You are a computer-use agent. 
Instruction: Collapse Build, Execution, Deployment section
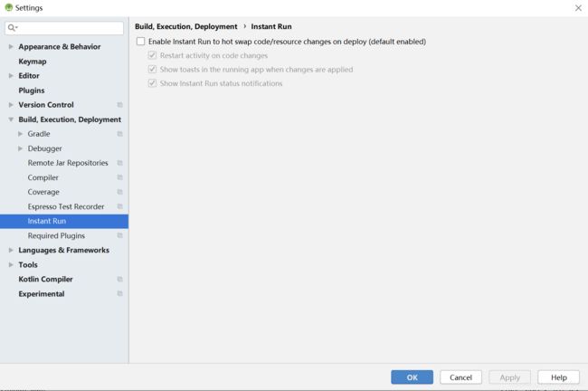(x=11, y=119)
